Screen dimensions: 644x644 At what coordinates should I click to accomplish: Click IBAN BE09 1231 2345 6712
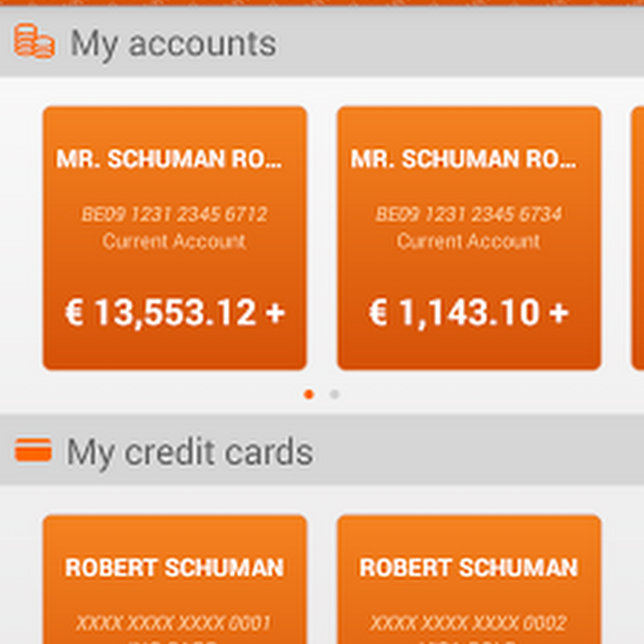[175, 214]
